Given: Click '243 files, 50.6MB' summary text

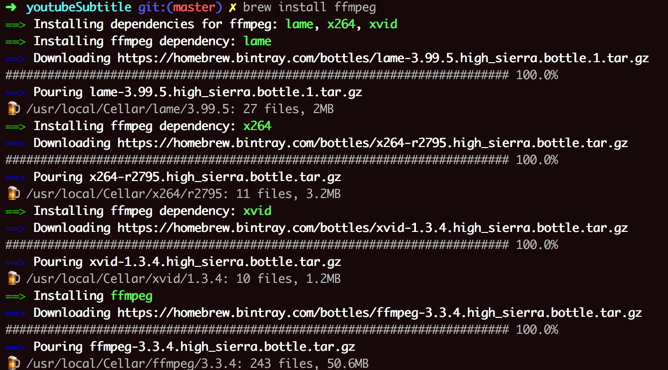Looking at the screenshot, I should coord(309,364).
